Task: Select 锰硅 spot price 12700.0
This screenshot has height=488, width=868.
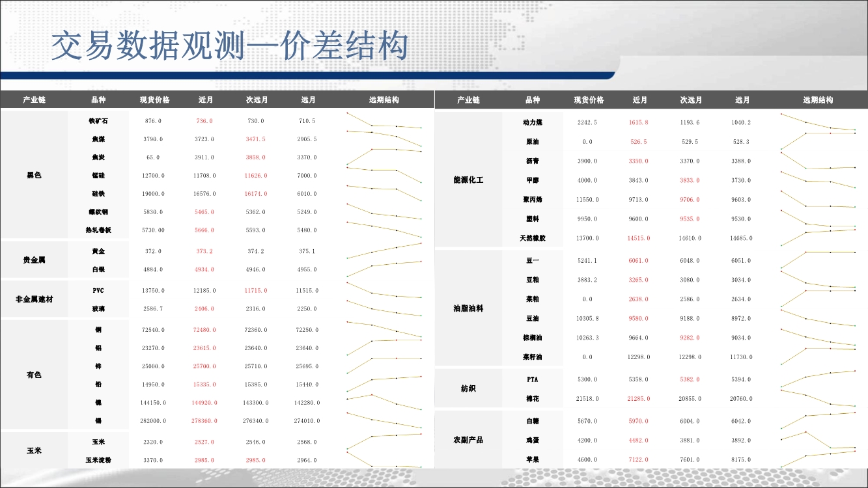Action: pos(153,176)
